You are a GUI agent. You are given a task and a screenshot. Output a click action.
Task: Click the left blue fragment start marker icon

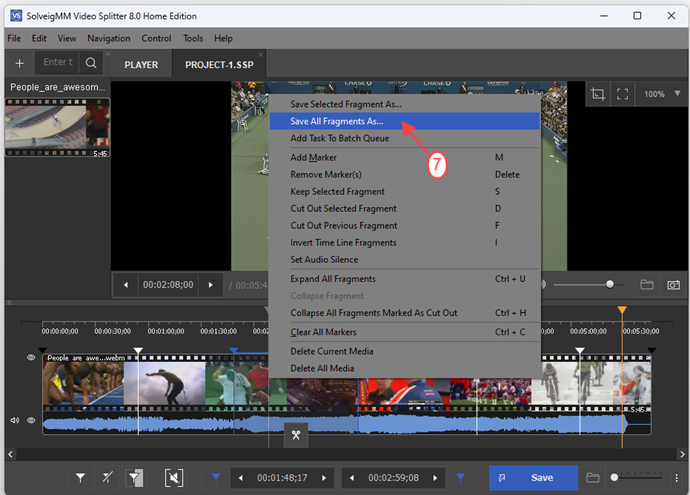click(216, 477)
